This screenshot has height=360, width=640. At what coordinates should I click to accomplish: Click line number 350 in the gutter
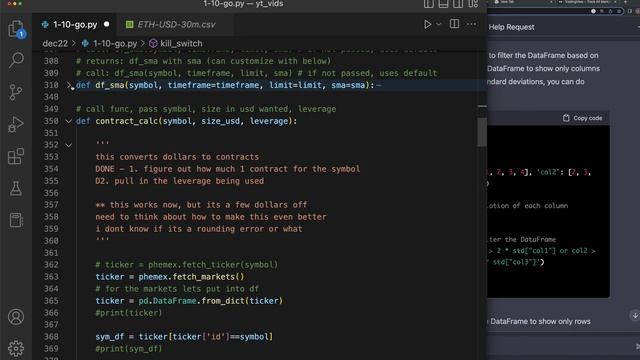click(51, 121)
